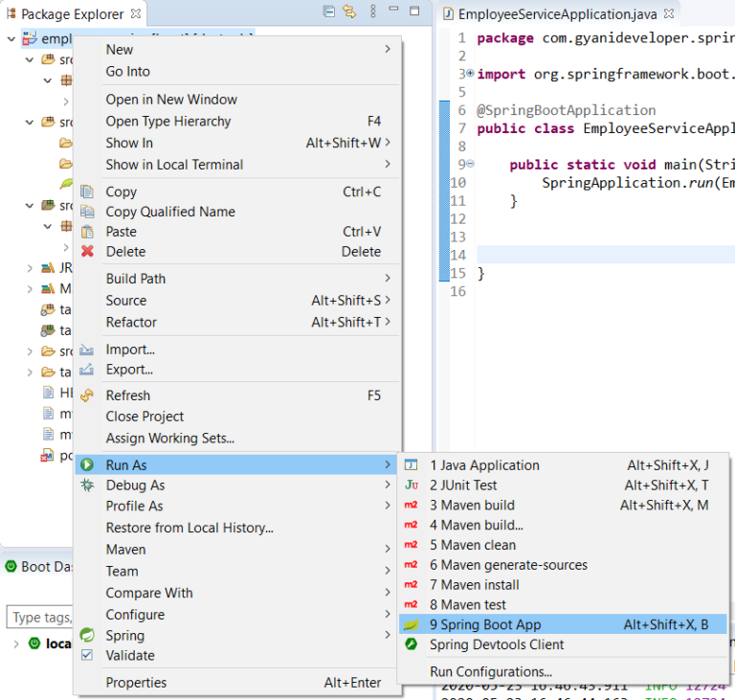The width and height of the screenshot is (735, 700).
Task: Open Show In submenu
Action: coord(238,143)
